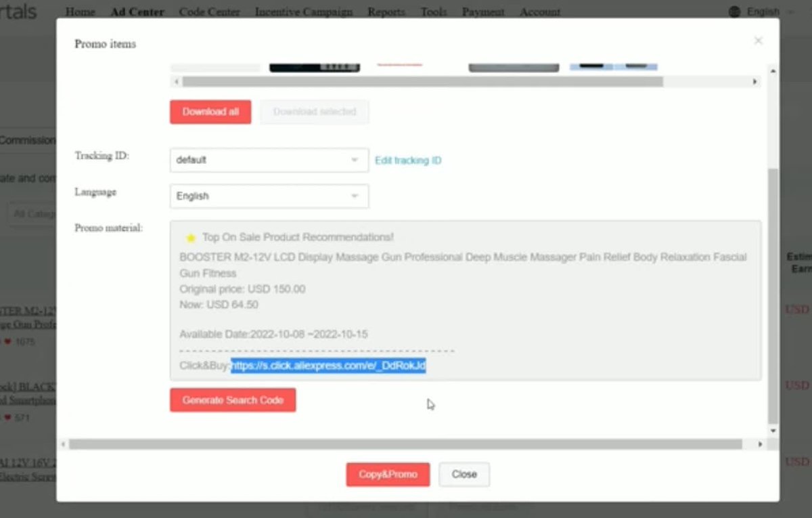Click the globe language icon in the header
812x518 pixels.
coord(735,12)
